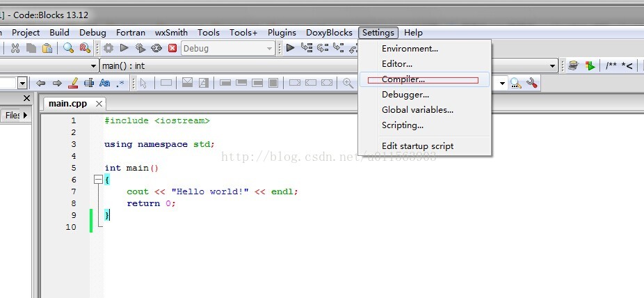Click the Next line debug icon
Image resolution: width=644 pixels, height=298 pixels.
tap(323, 47)
